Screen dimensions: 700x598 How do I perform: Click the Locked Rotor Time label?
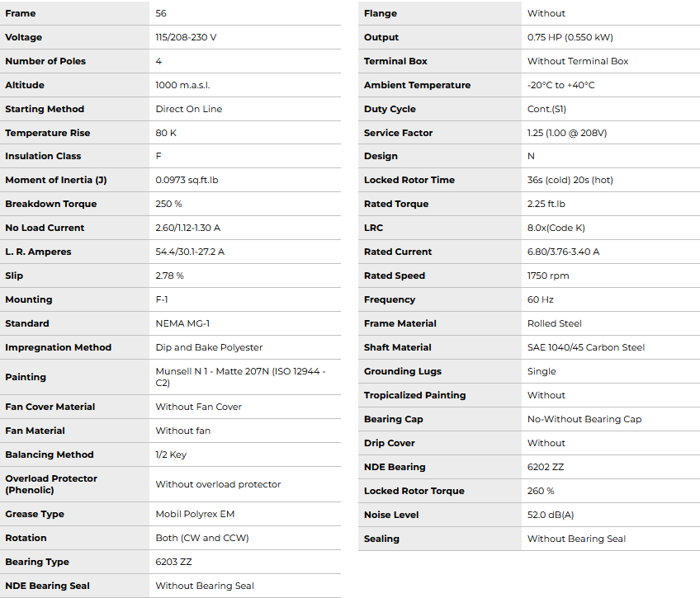[x=409, y=180]
